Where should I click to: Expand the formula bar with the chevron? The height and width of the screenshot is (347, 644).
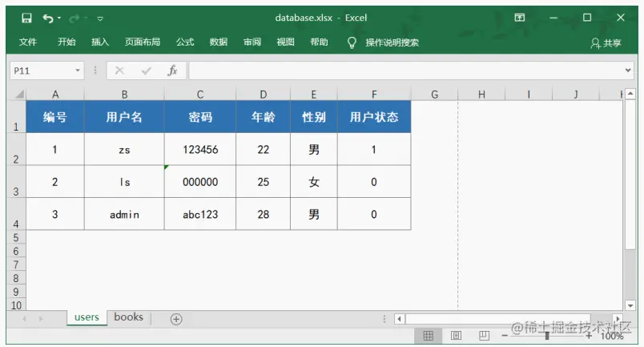pos(628,71)
